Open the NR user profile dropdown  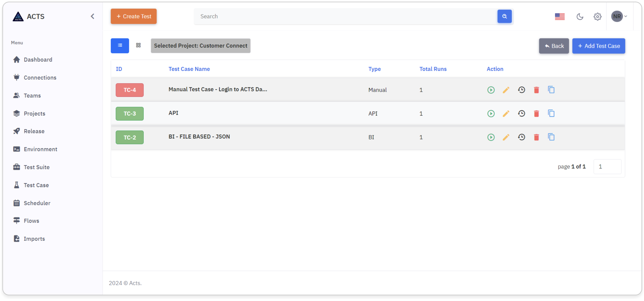click(x=619, y=16)
